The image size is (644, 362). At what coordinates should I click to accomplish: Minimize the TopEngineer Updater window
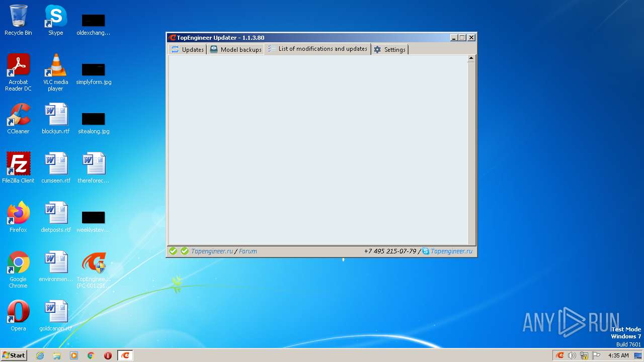point(454,38)
